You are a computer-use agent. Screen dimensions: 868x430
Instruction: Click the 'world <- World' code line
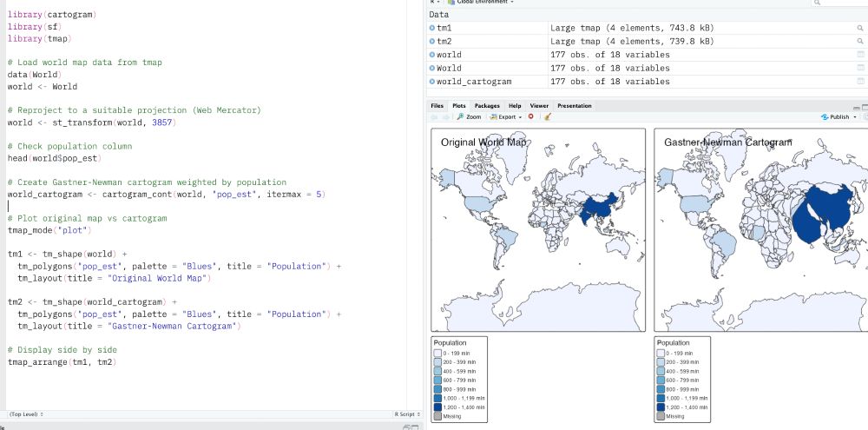(42, 87)
